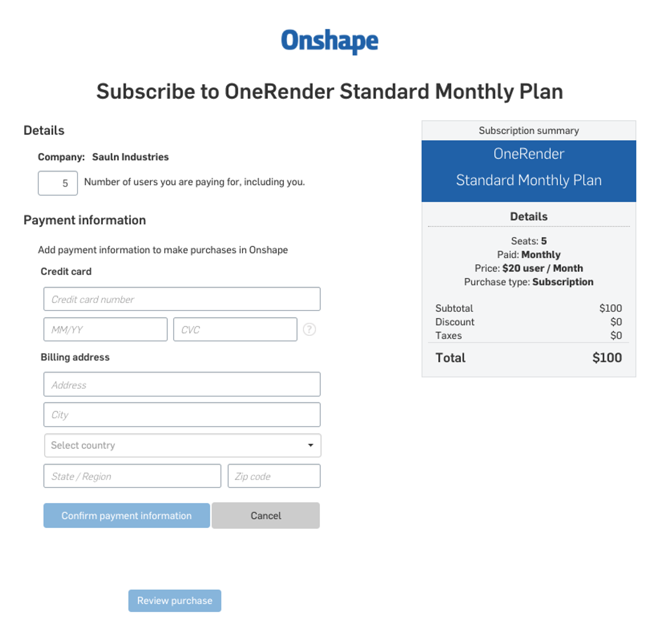The width and height of the screenshot is (672, 631).
Task: Click the Subtotal $100 value
Action: coord(610,308)
